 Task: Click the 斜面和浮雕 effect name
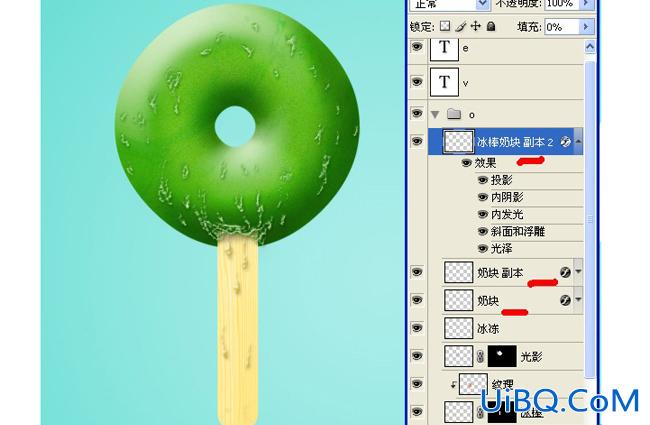(518, 231)
